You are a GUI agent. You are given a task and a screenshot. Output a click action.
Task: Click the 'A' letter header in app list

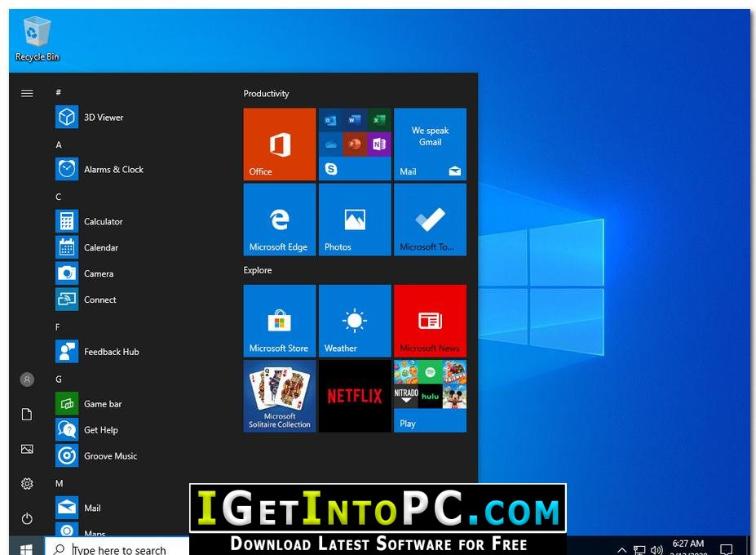pyautogui.click(x=59, y=144)
